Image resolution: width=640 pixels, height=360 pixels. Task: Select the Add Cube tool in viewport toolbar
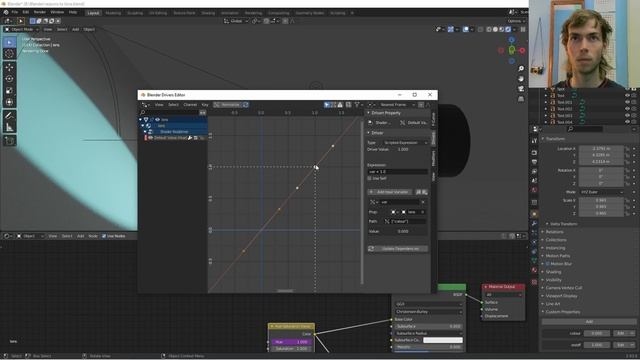pyautogui.click(x=9, y=141)
